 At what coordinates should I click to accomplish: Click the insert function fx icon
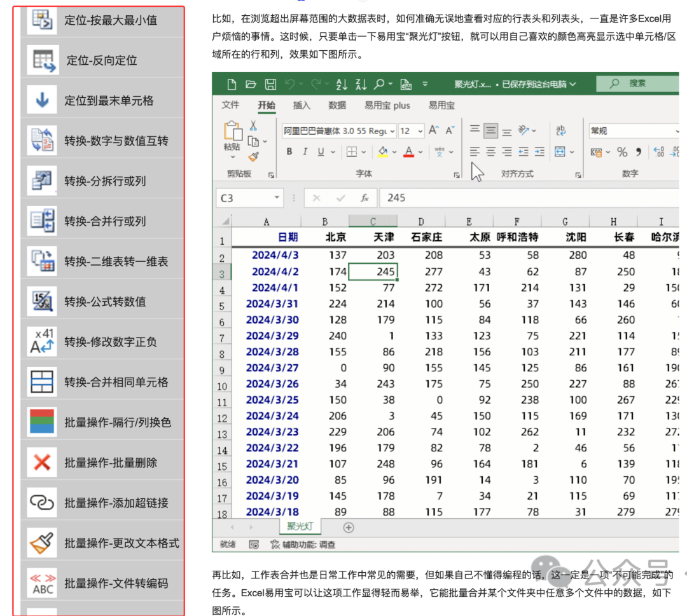pos(364,198)
